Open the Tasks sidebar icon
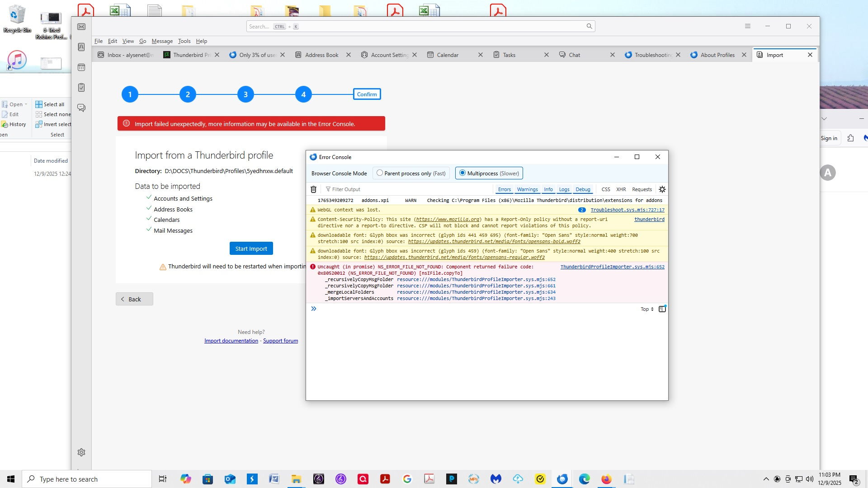This screenshot has width=868, height=488. pos(81,88)
